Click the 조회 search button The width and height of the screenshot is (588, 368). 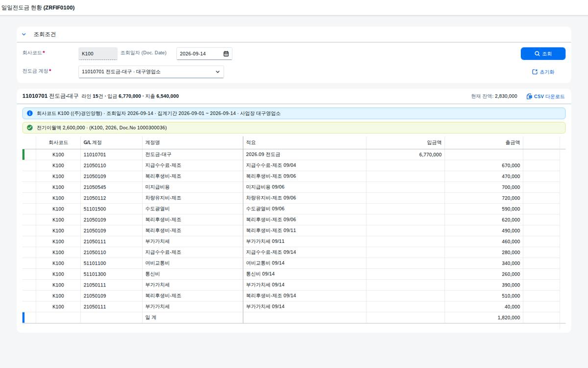click(543, 53)
